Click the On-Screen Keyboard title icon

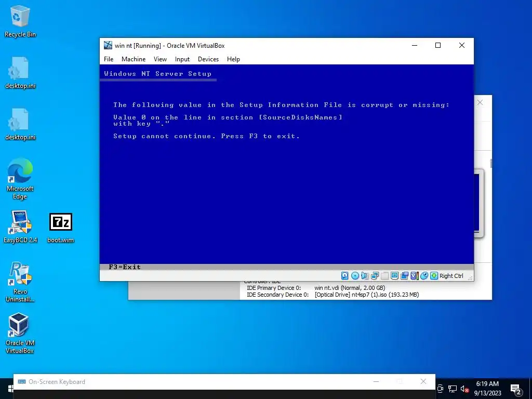22,382
